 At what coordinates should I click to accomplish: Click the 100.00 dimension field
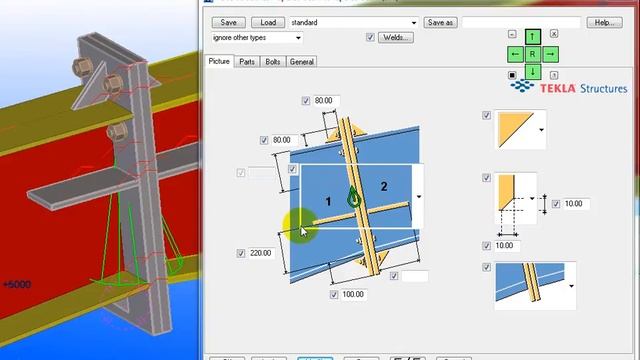tap(354, 295)
